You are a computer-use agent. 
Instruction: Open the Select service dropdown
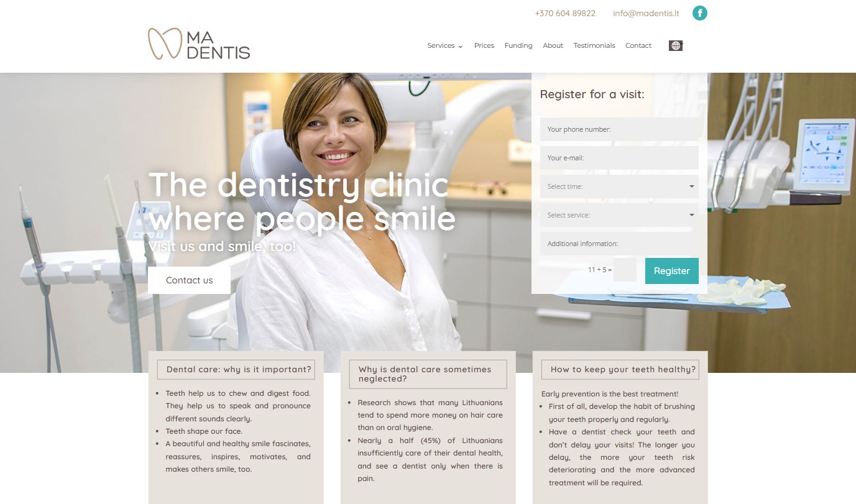619,215
